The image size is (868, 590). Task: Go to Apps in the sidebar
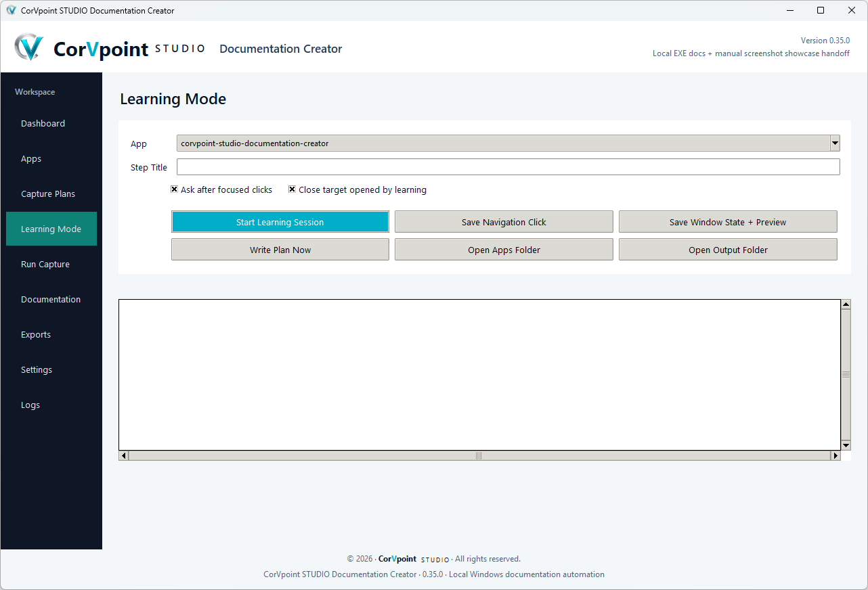point(51,158)
